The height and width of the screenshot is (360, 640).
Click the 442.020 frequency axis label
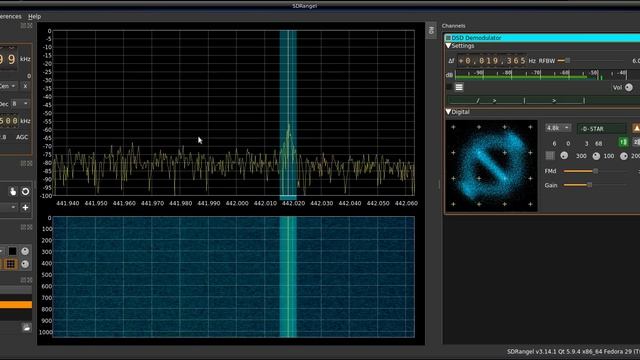pyautogui.click(x=293, y=203)
